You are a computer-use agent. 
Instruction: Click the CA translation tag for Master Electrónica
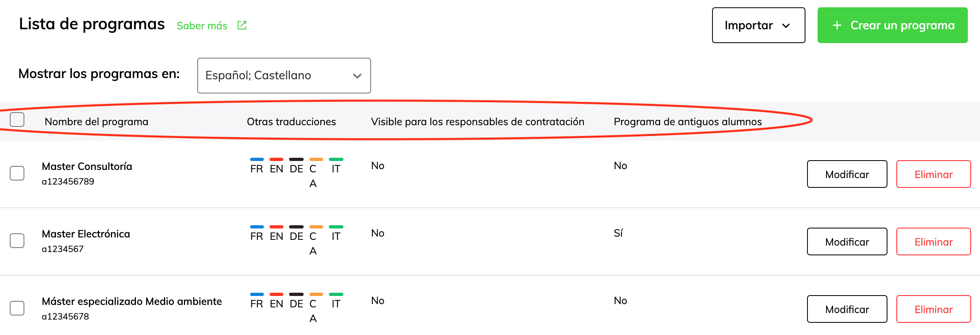pos(313,242)
